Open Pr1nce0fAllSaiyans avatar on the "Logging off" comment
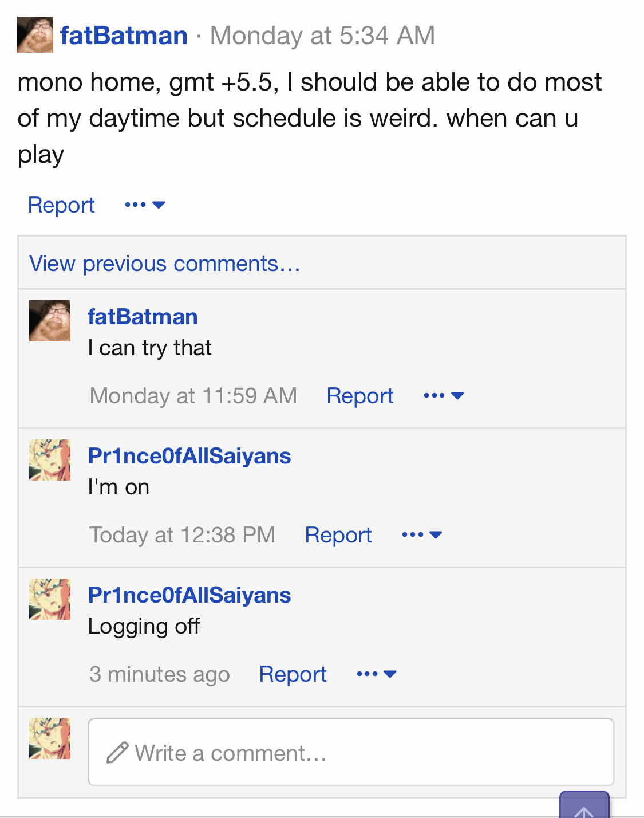The width and height of the screenshot is (644, 818). [50, 599]
